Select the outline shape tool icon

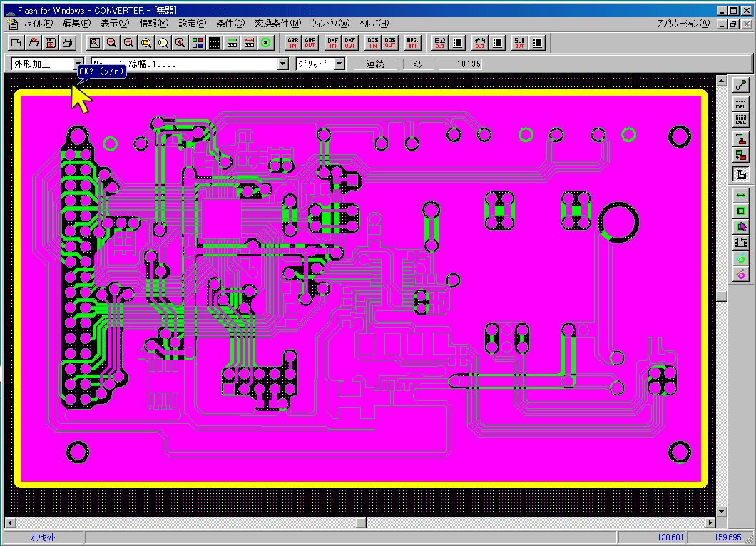pos(741,174)
